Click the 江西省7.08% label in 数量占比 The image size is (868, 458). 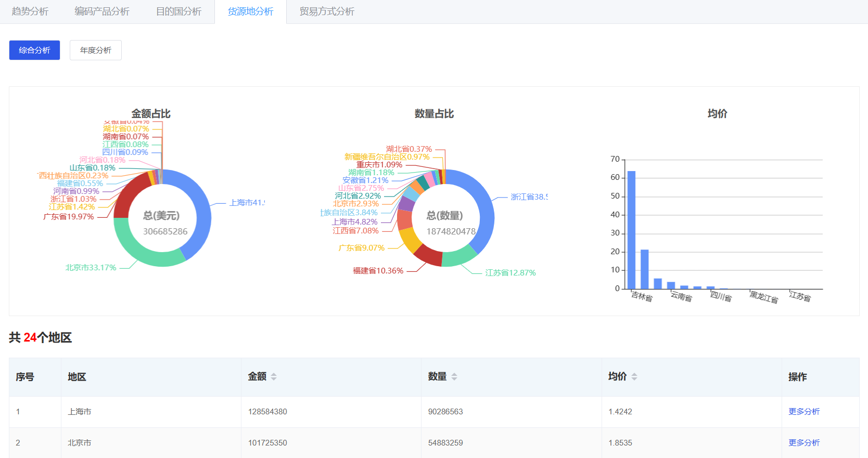[356, 231]
